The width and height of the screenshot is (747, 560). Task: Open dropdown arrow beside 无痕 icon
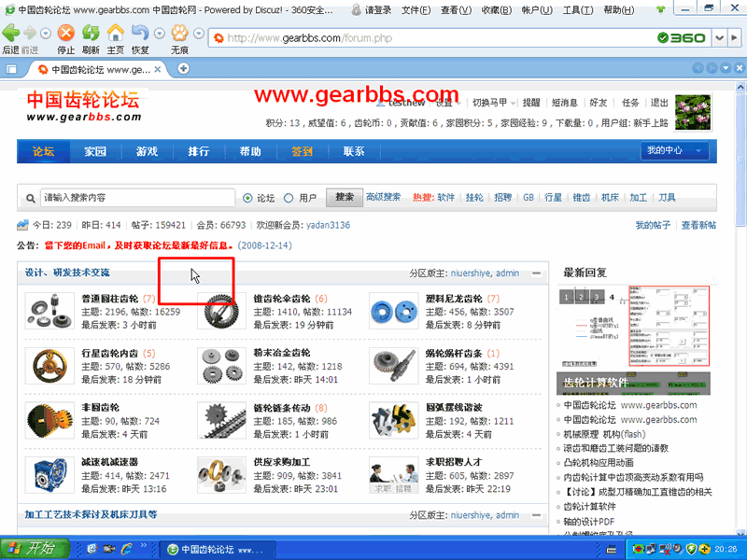[199, 34]
